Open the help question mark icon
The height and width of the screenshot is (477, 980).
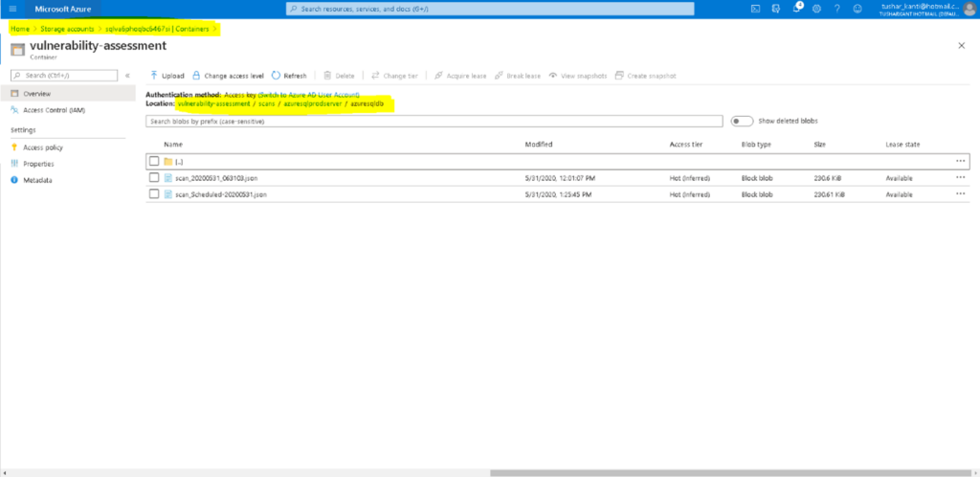tap(836, 9)
